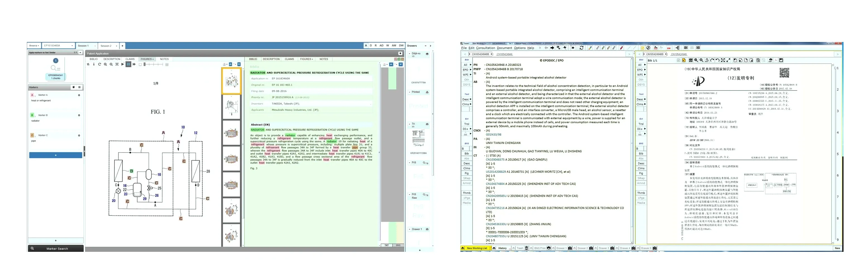Screen dimensions: 868x277
Task: Fit figure to screen with expand arrows icon
Action: pyautogui.click(x=117, y=64)
